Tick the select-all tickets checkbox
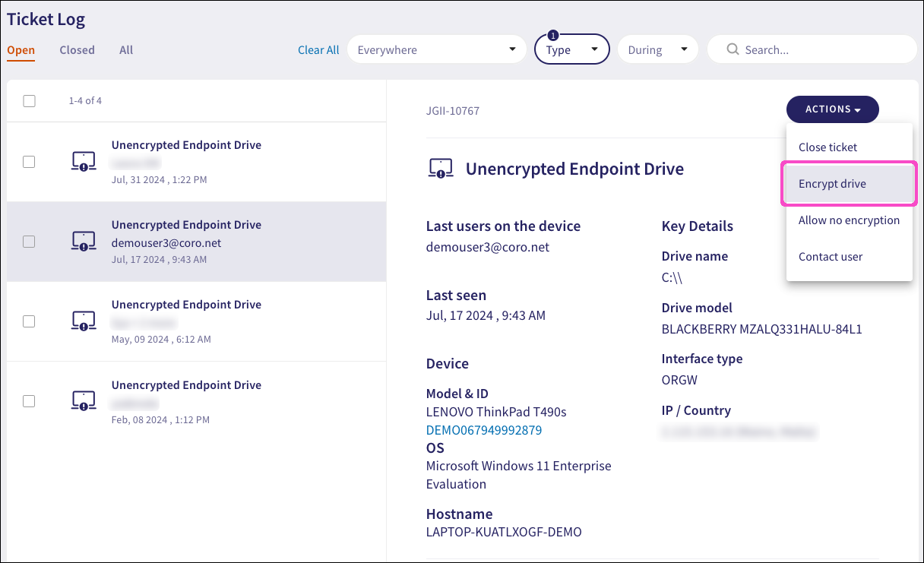 tap(29, 101)
